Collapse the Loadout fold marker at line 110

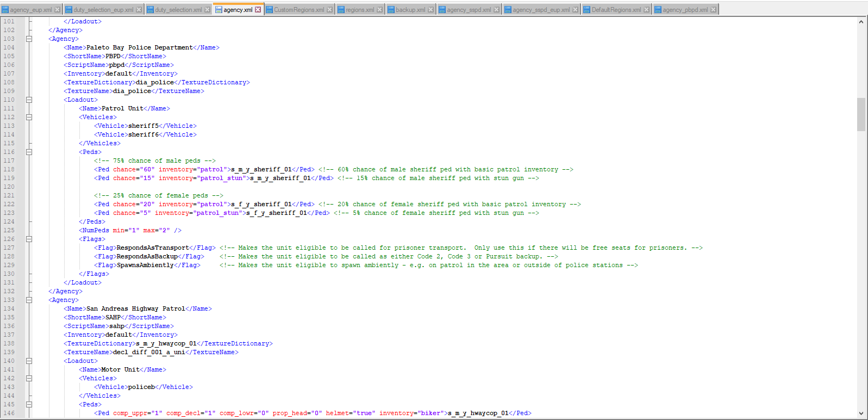point(29,100)
